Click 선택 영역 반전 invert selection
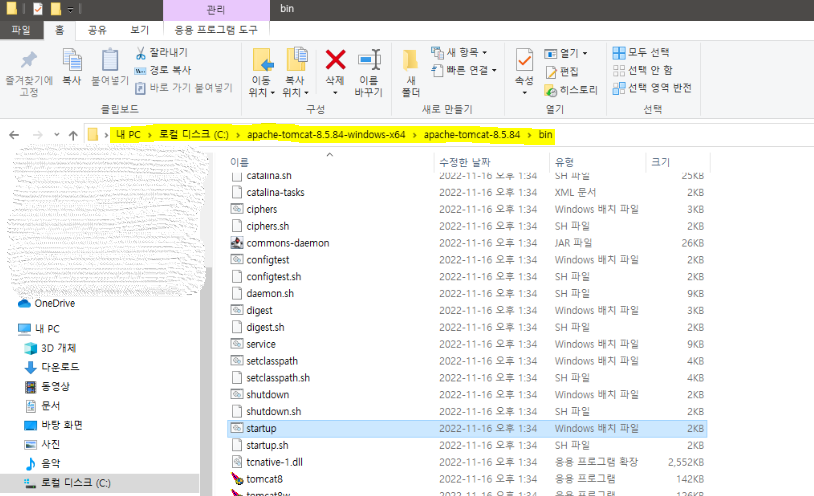This screenshot has height=496, width=814. pos(652,88)
